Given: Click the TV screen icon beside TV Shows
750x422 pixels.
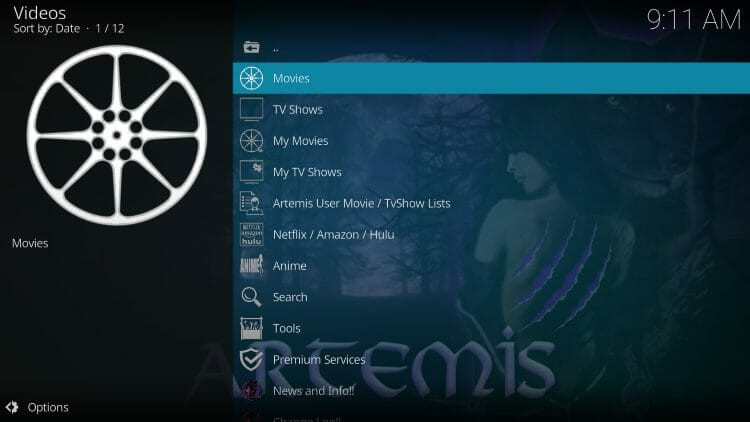Looking at the screenshot, I should pyautogui.click(x=251, y=110).
